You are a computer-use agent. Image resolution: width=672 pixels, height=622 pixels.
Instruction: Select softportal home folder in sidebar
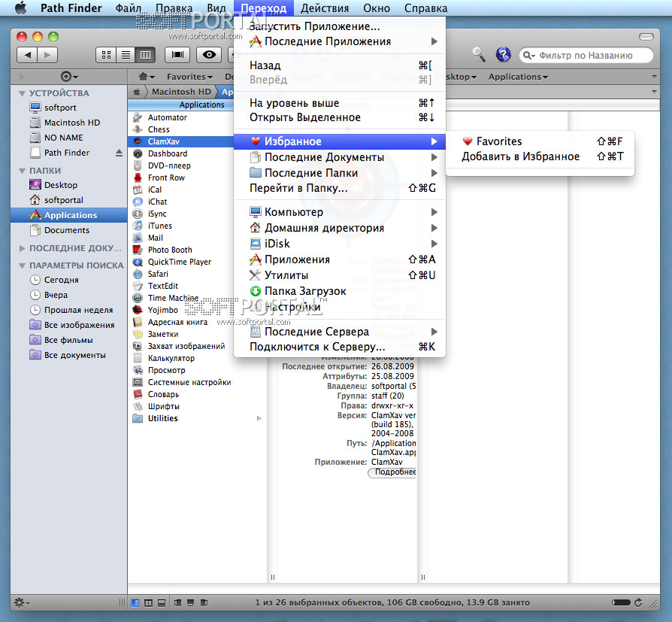pos(69,200)
